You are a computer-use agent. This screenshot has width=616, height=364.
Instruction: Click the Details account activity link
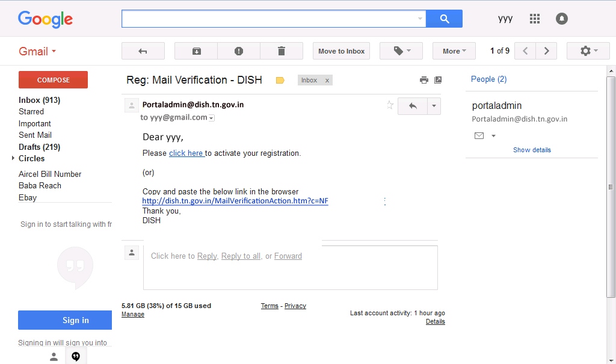(436, 321)
